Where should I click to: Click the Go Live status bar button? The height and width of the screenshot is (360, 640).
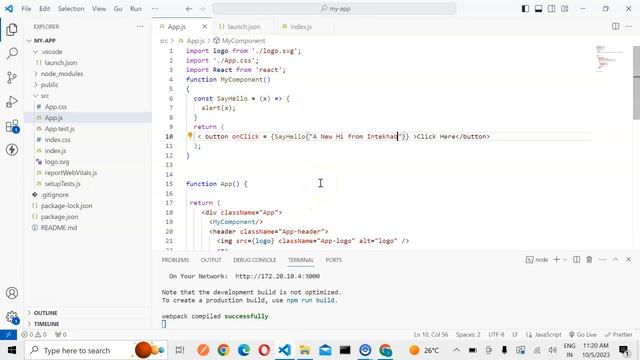583,334
